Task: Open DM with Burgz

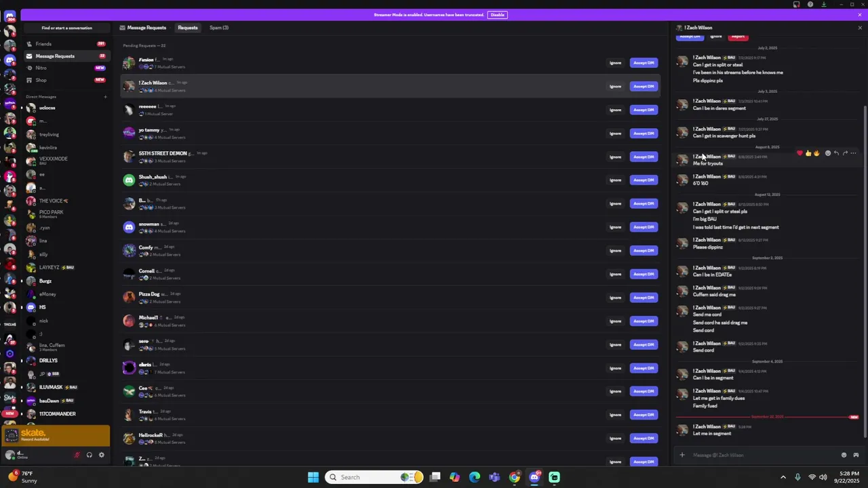Action: (65, 281)
